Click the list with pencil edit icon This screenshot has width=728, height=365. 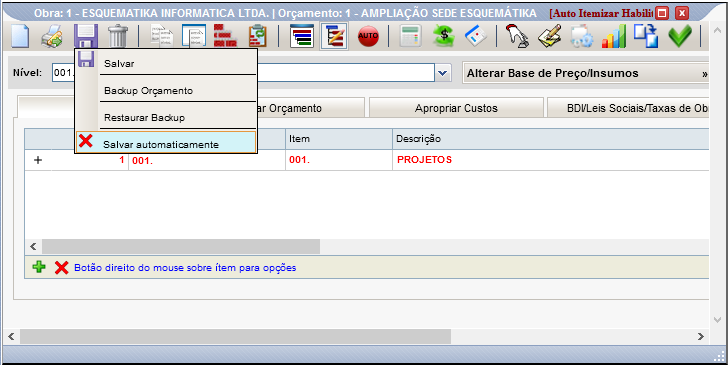pyautogui.click(x=334, y=36)
